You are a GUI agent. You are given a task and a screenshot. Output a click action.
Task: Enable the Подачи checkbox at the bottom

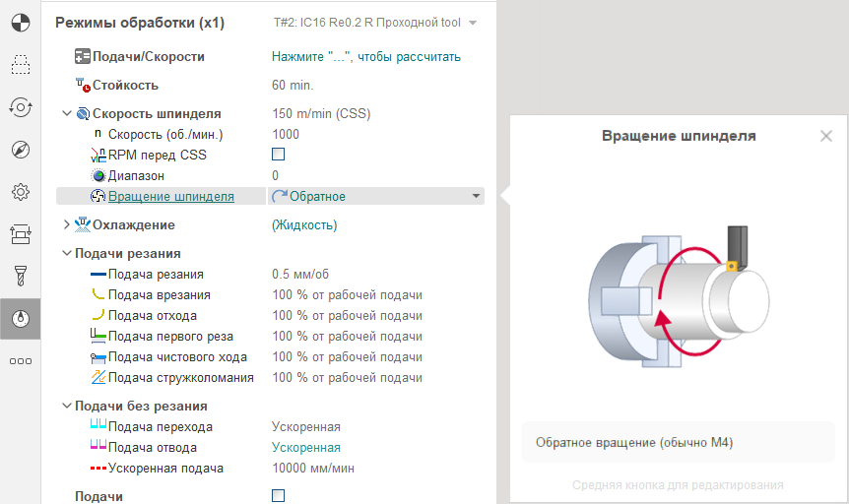[278, 496]
